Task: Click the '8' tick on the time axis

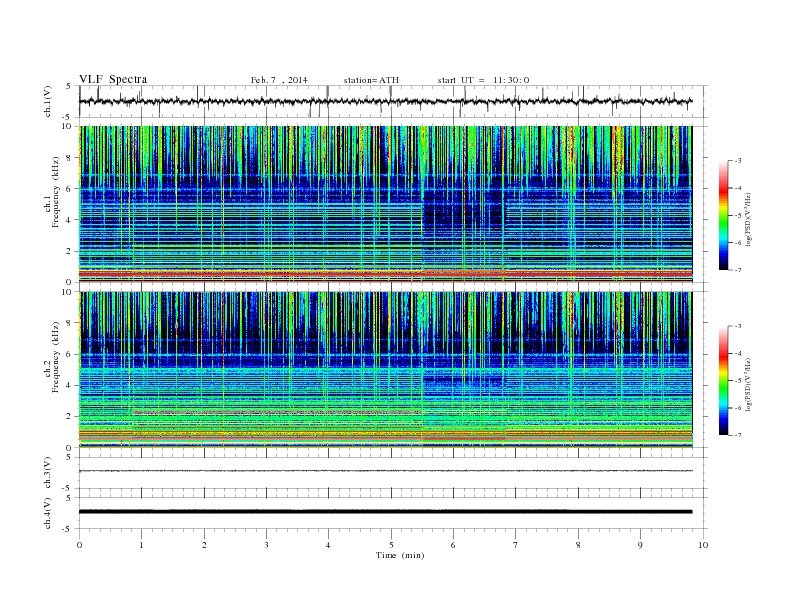Action: tap(578, 545)
